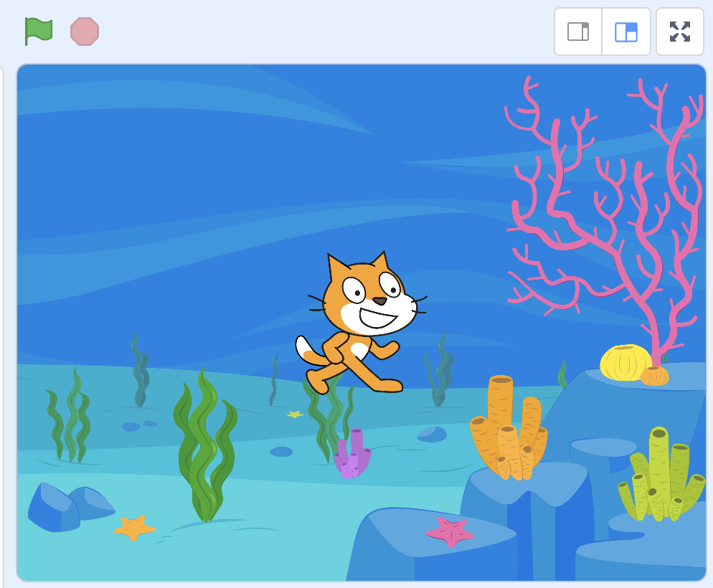Click the green flag to run the project
The height and width of the screenshot is (588, 713).
(39, 32)
